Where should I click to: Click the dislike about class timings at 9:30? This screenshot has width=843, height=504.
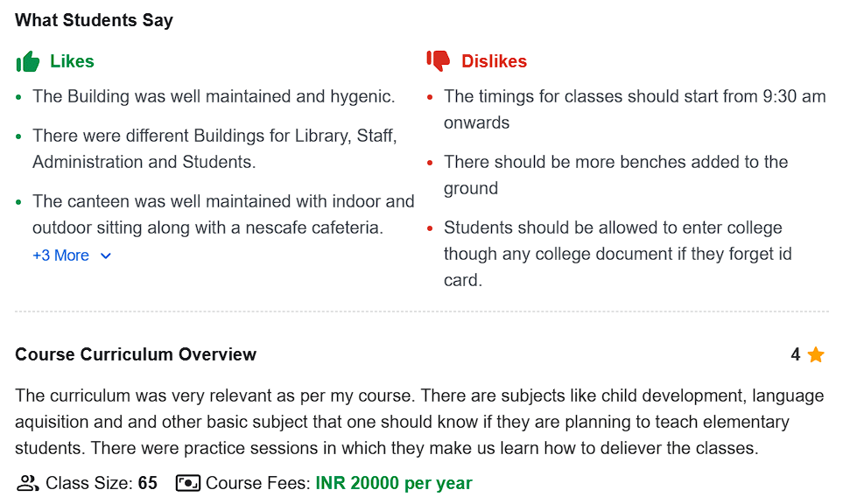point(634,109)
